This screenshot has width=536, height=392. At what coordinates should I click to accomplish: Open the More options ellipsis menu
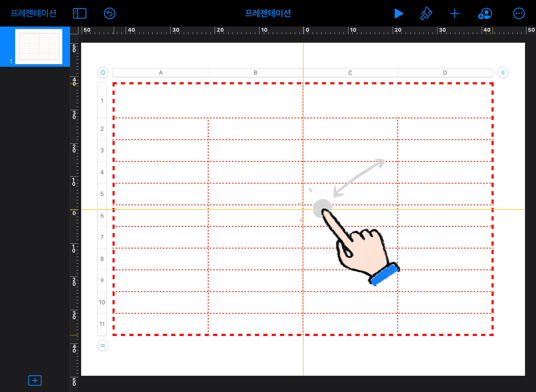(x=519, y=14)
